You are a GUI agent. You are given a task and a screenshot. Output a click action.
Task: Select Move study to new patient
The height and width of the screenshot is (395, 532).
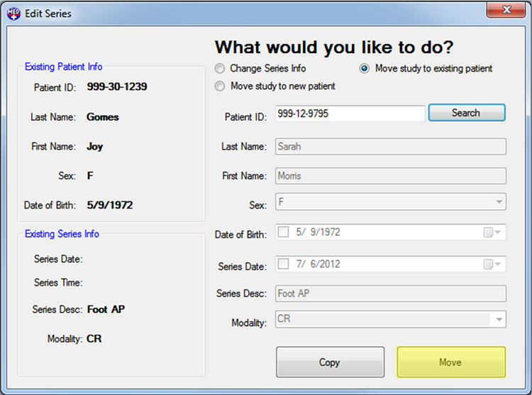(220, 87)
